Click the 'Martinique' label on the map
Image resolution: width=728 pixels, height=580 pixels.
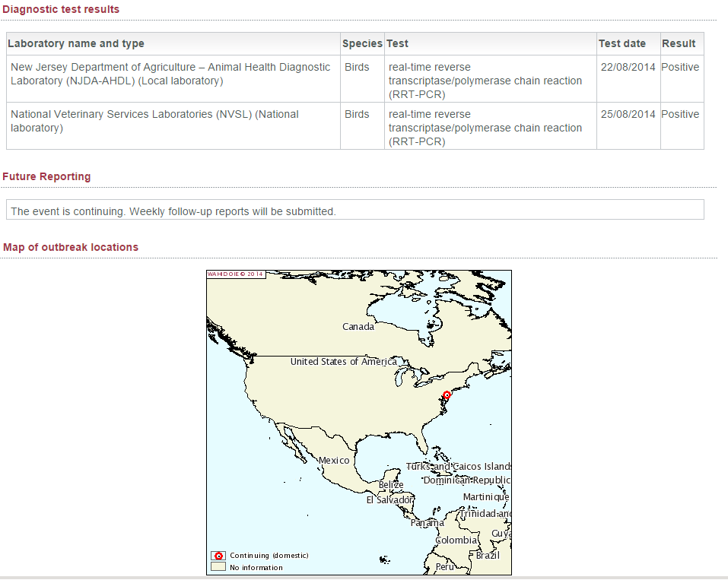pos(486,497)
